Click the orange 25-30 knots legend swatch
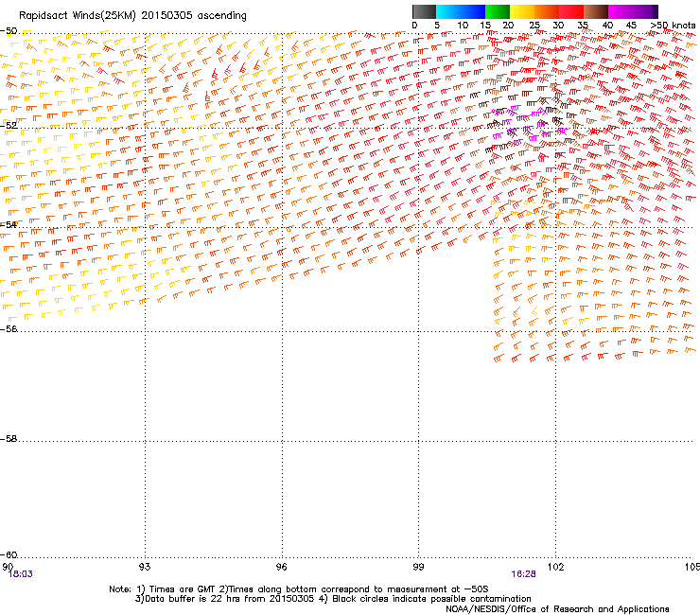The image size is (700, 615). tap(547, 11)
